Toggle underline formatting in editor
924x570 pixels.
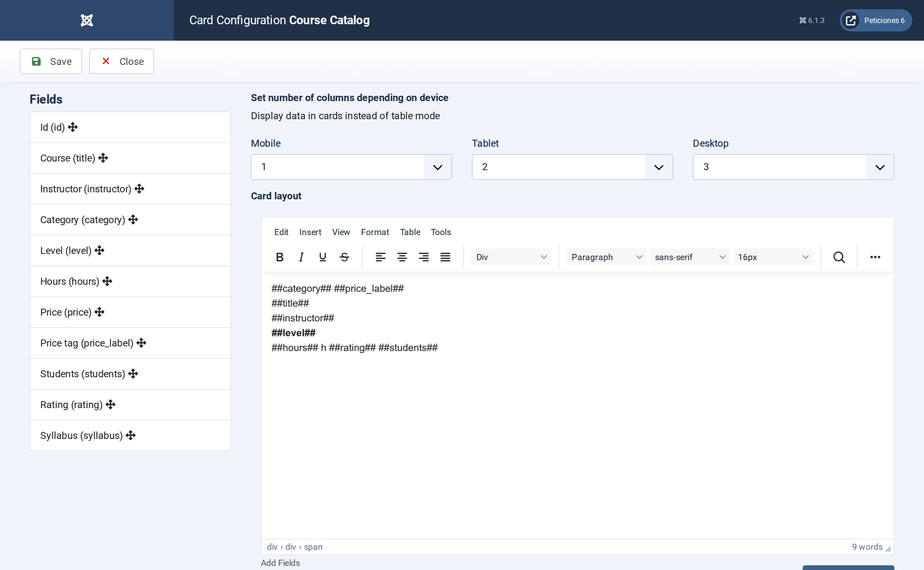point(323,257)
